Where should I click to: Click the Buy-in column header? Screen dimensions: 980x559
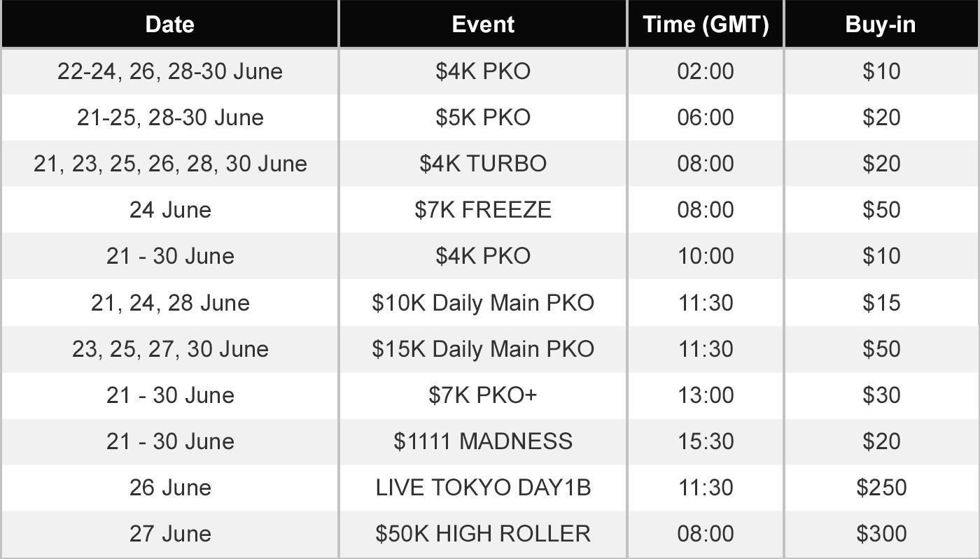[x=881, y=24]
